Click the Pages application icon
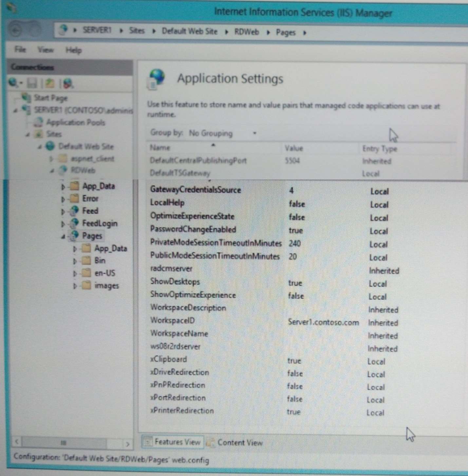 click(x=75, y=235)
